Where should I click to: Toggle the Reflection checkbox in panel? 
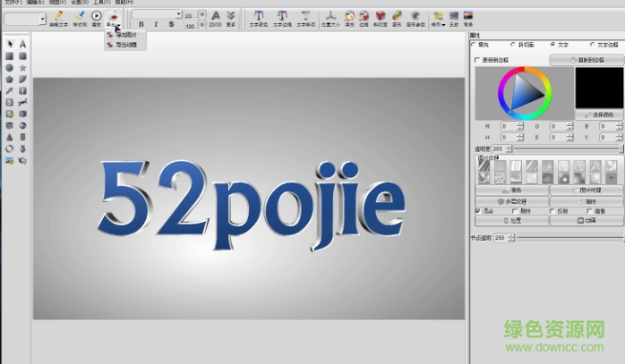552,211
